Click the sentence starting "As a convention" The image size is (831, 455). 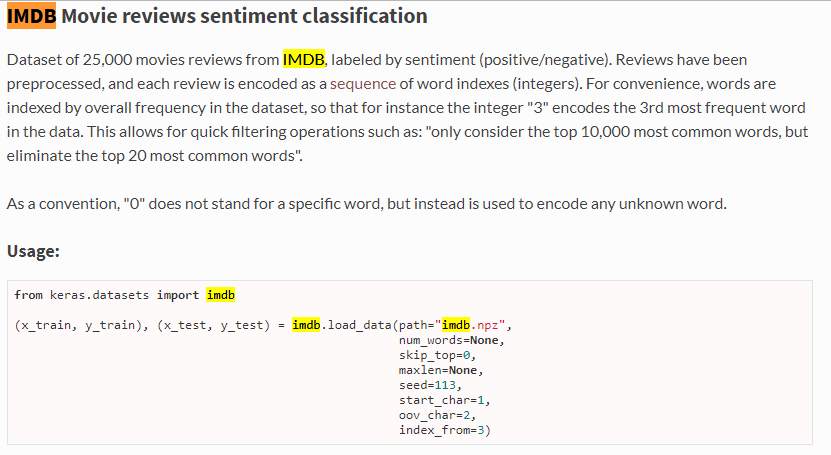pyautogui.click(x=367, y=204)
